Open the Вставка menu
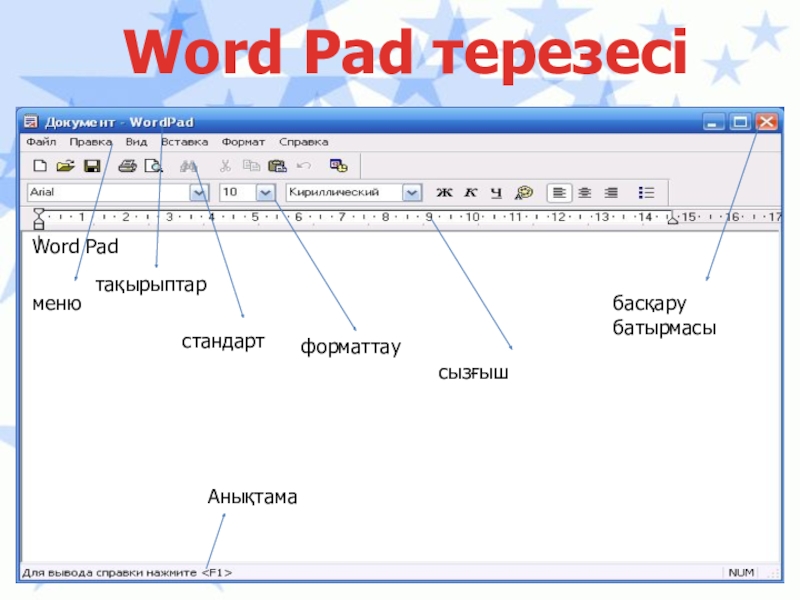The width and height of the screenshot is (800, 600). click(185, 142)
